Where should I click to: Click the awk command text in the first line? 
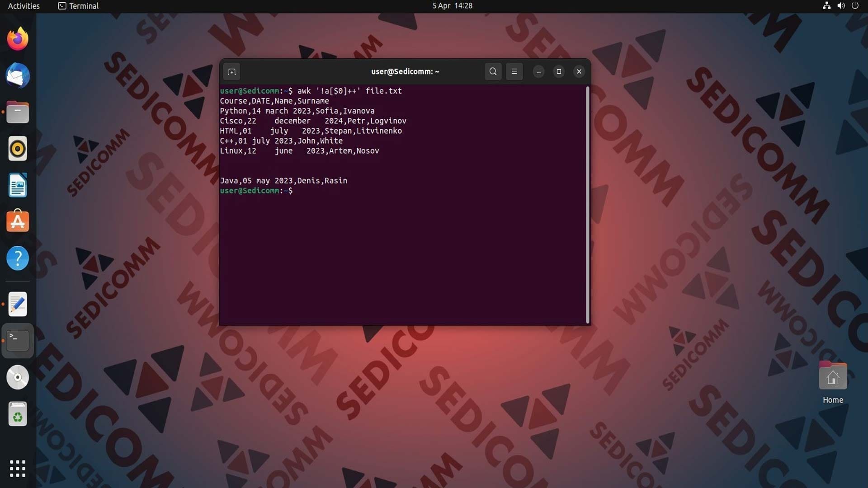[x=349, y=91]
